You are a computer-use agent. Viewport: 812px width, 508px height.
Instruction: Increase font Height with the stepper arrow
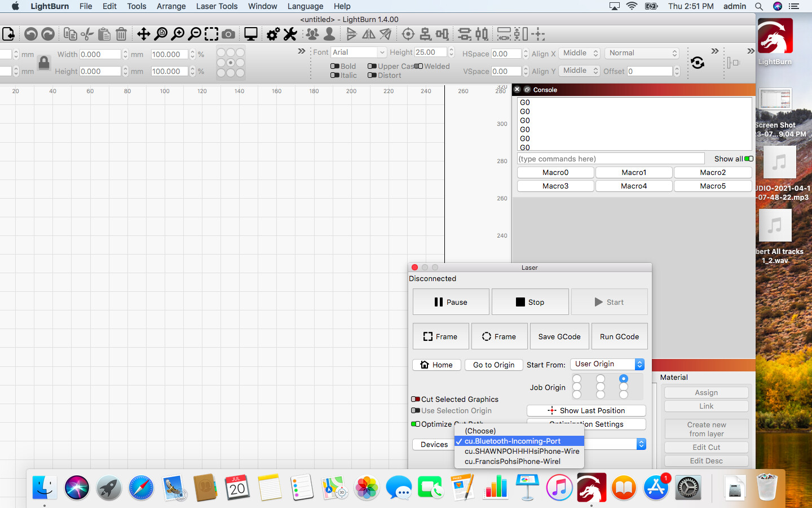451,49
